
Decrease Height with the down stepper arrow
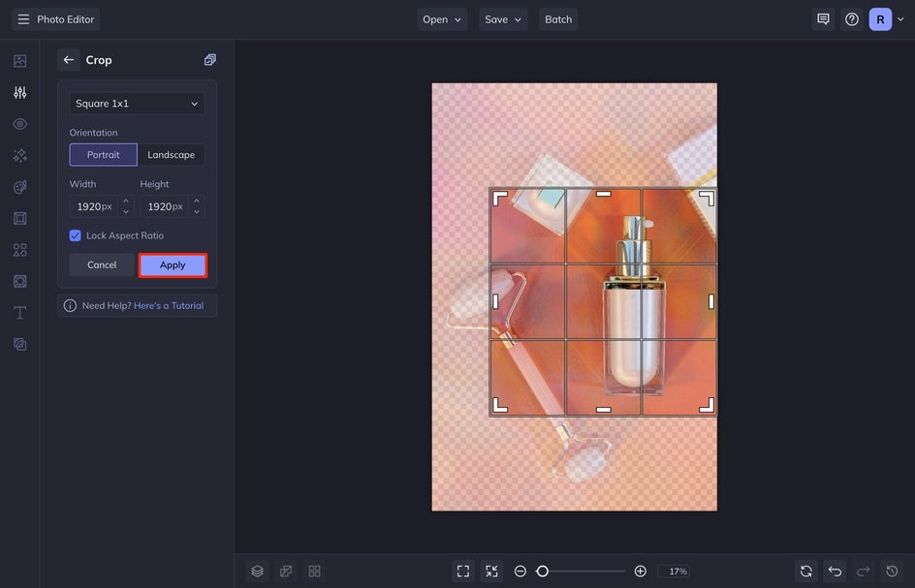point(197,212)
